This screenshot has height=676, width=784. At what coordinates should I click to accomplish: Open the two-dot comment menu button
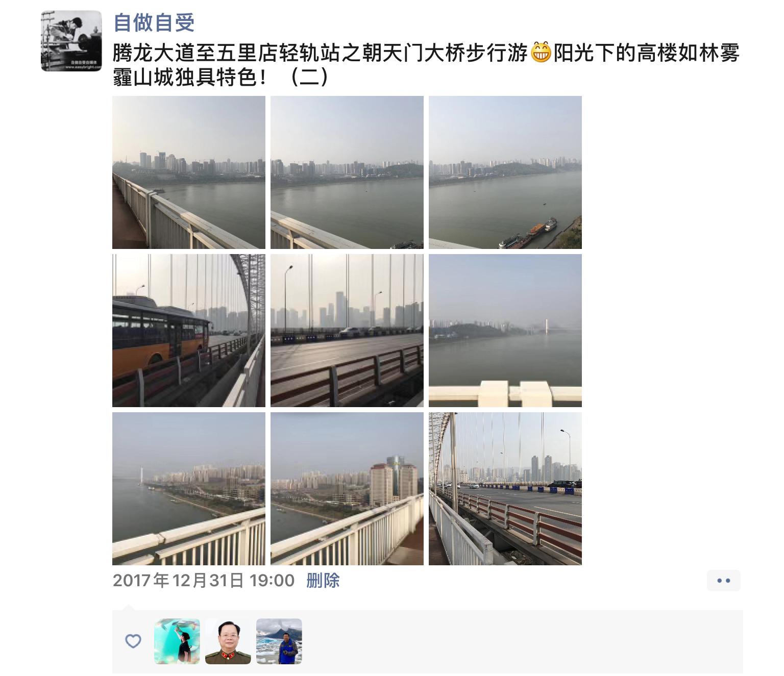point(724,581)
